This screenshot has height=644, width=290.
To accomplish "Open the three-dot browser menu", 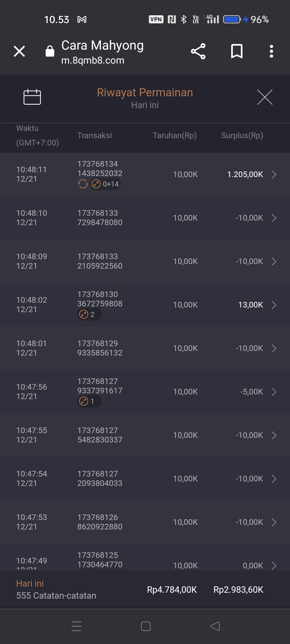I will 271,51.
